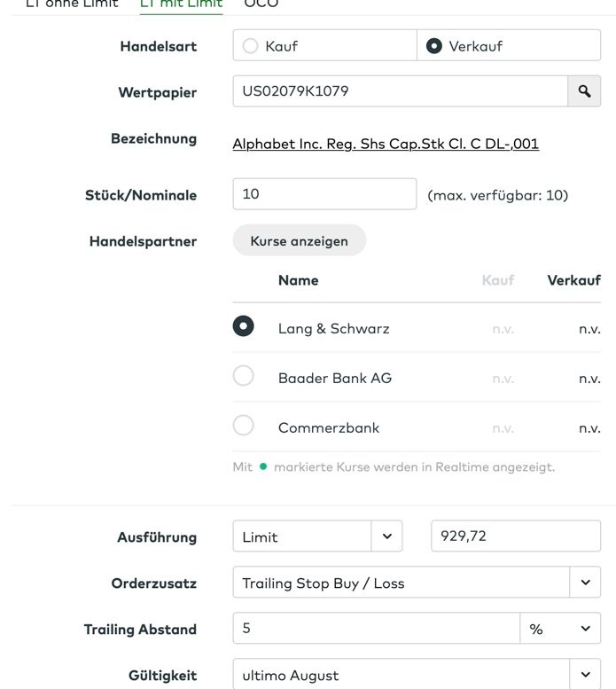This screenshot has width=616, height=689.
Task: Select Baader Bank AG radio button
Action: coord(243,376)
